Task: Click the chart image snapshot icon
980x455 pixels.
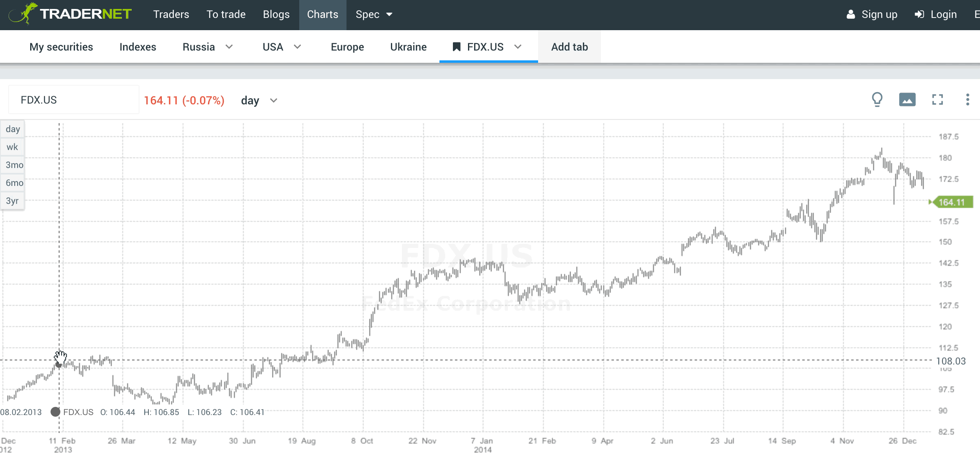Action: click(x=907, y=99)
